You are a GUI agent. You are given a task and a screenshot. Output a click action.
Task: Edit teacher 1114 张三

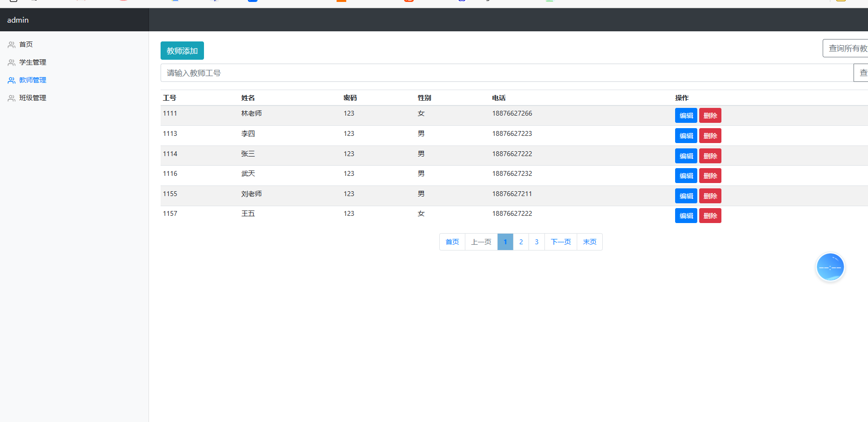point(686,156)
